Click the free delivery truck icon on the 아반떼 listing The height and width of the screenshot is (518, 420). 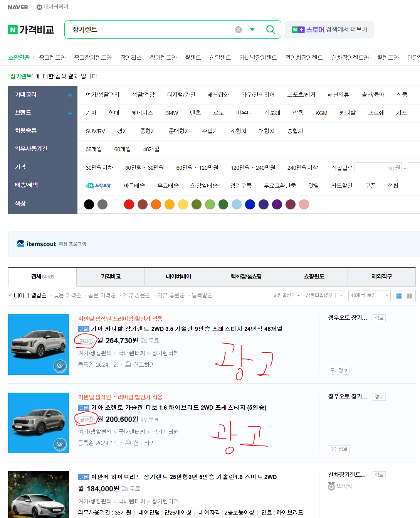point(125,489)
